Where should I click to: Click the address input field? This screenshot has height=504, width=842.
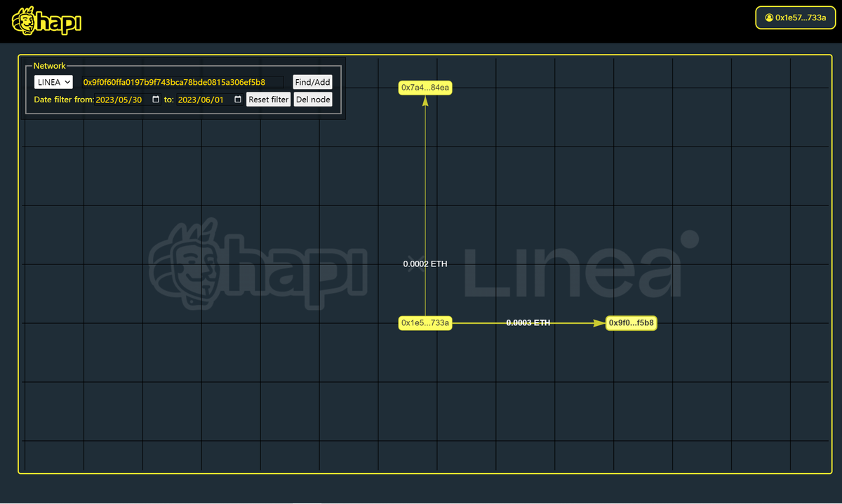click(x=182, y=82)
